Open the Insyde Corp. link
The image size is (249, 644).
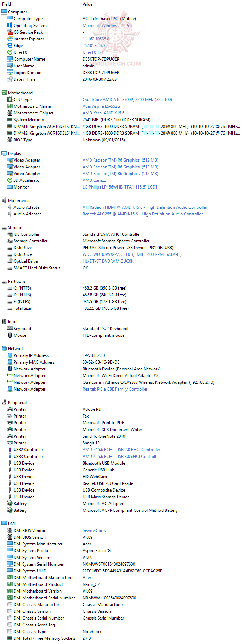pos(94,530)
